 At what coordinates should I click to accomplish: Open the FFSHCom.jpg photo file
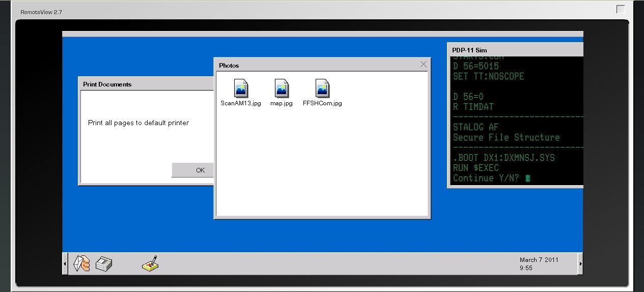pos(322,89)
